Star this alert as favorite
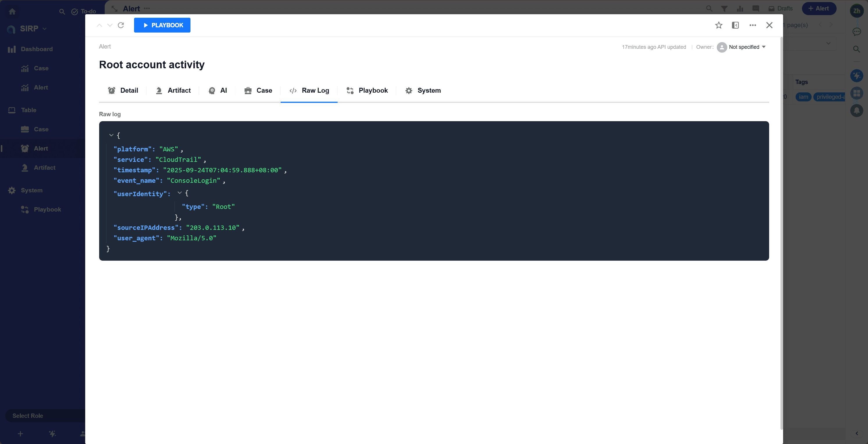 pos(719,25)
